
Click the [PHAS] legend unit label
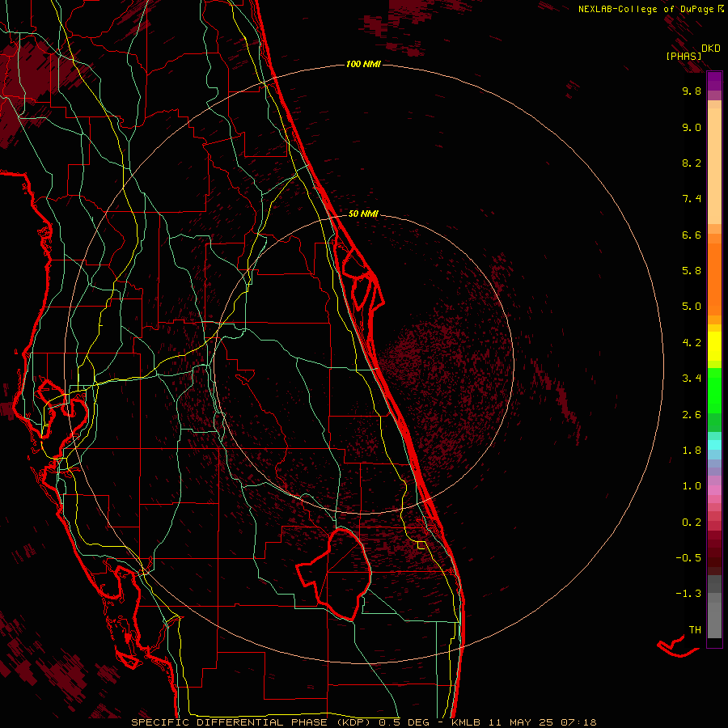[684, 56]
